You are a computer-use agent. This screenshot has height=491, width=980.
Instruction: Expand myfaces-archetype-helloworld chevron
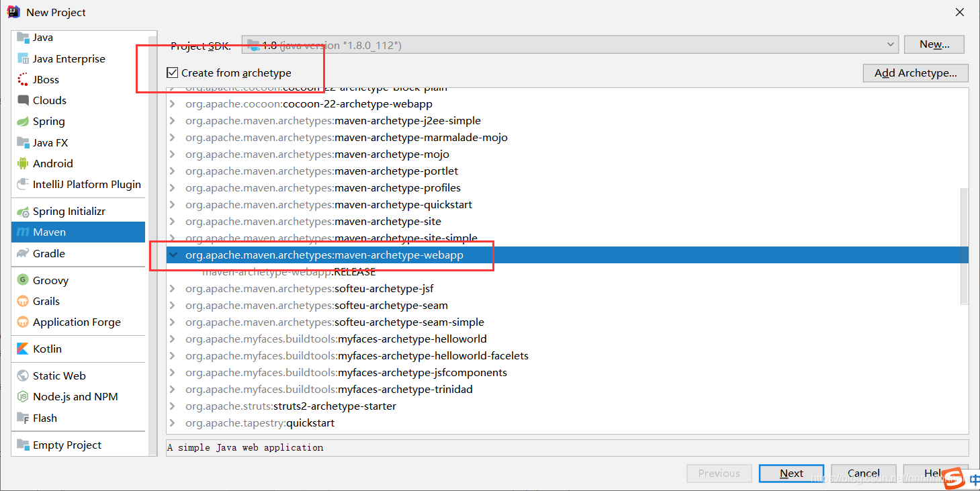coord(173,339)
